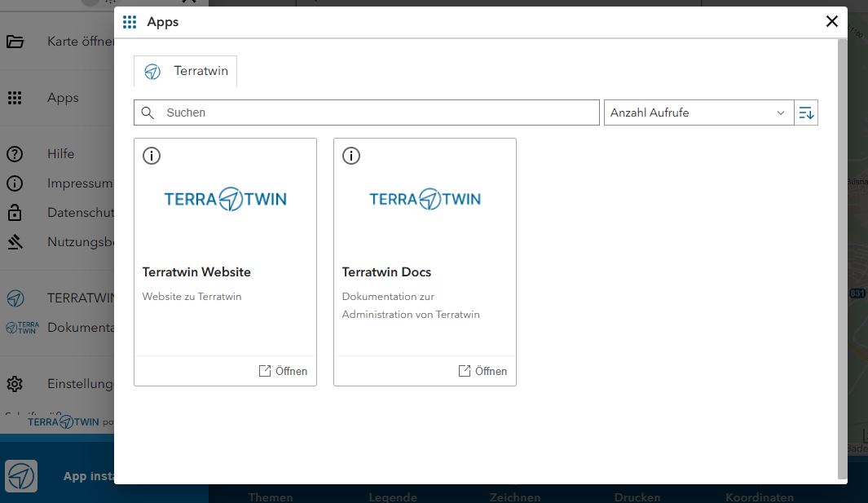Click the Terratwin Website logo thumbnail
The width and height of the screenshot is (868, 503).
(x=225, y=199)
